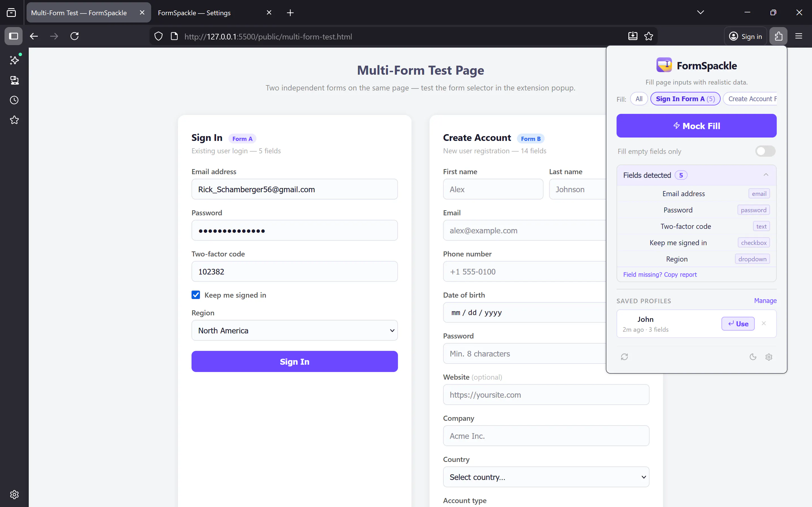
Task: Open the sidebar toggle in the toolbar
Action: (14, 36)
